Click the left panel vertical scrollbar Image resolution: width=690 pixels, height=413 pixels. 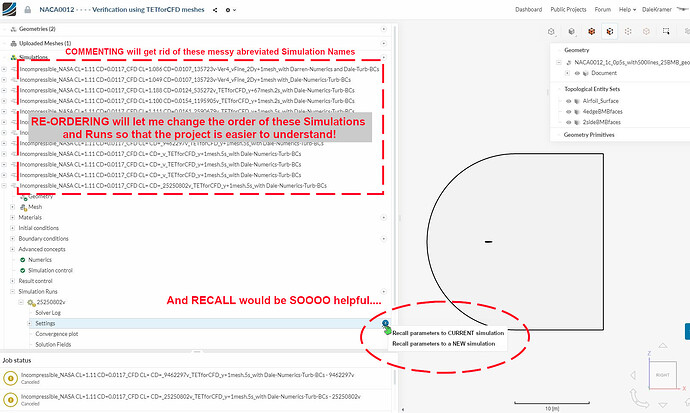coord(394,185)
